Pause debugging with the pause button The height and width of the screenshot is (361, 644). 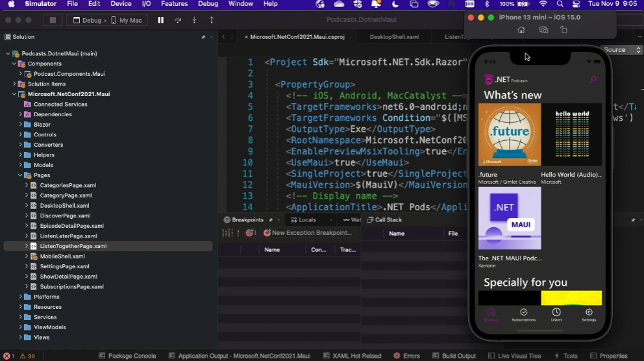pyautogui.click(x=160, y=20)
